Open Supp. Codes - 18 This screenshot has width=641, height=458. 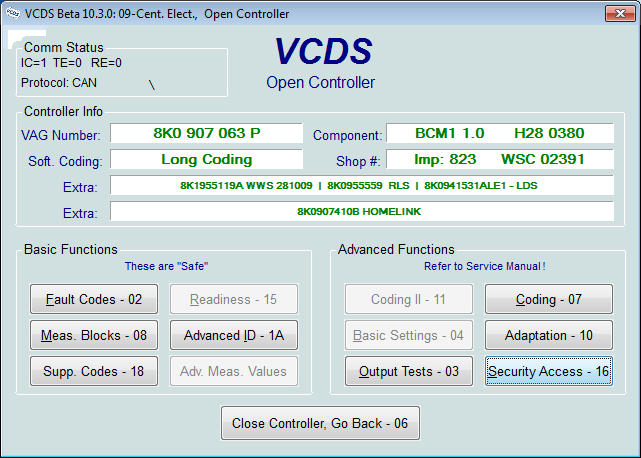(x=94, y=371)
